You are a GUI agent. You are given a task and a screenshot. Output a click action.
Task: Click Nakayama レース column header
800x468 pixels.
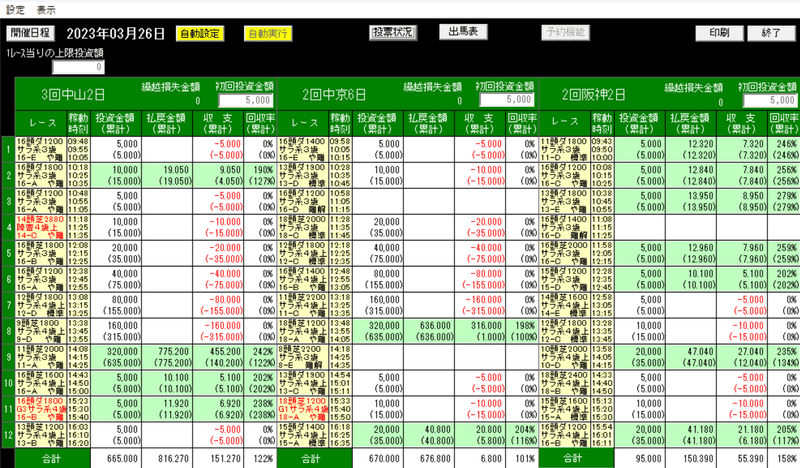[x=41, y=124]
